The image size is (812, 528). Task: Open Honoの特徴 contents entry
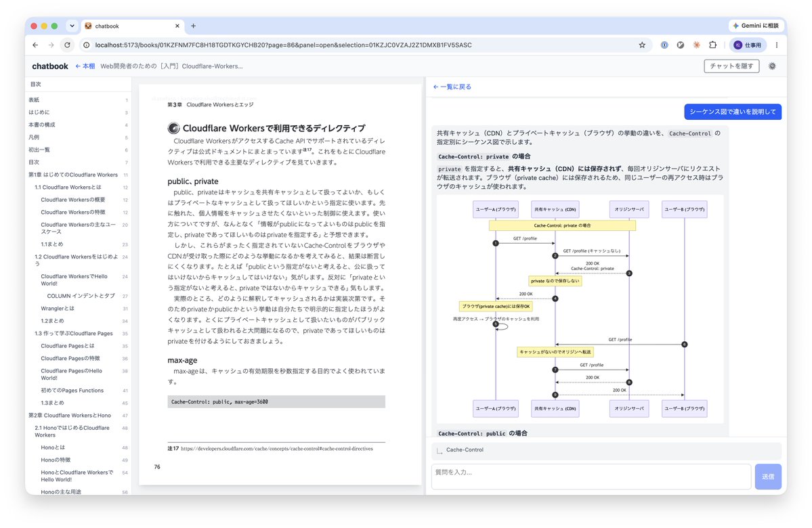[78, 460]
